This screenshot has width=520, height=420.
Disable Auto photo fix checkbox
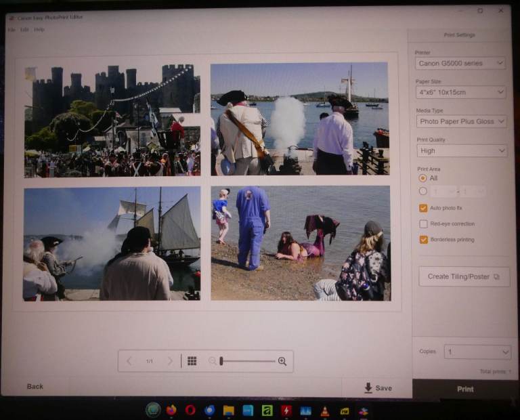pos(423,208)
